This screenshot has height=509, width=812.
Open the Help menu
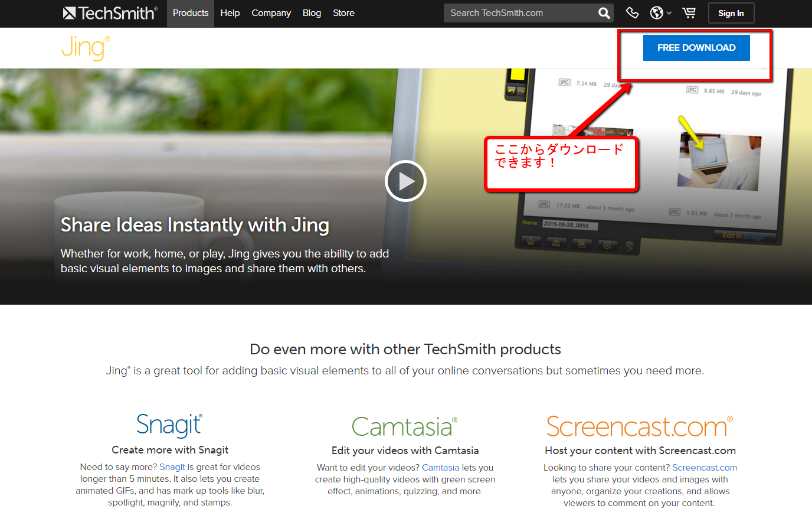(230, 13)
